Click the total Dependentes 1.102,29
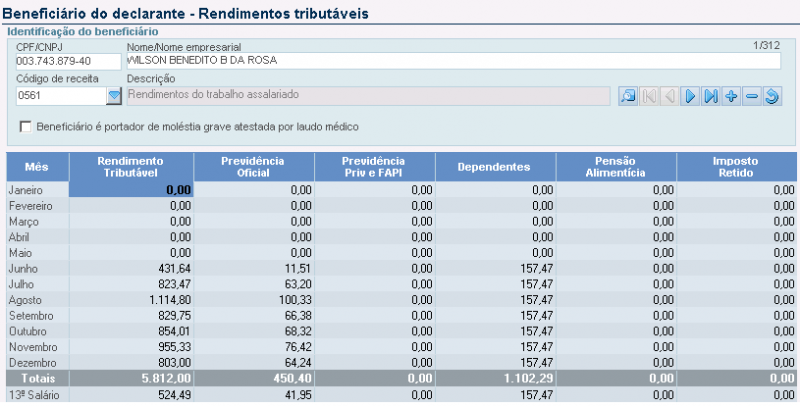This screenshot has width=800, height=406. click(495, 379)
